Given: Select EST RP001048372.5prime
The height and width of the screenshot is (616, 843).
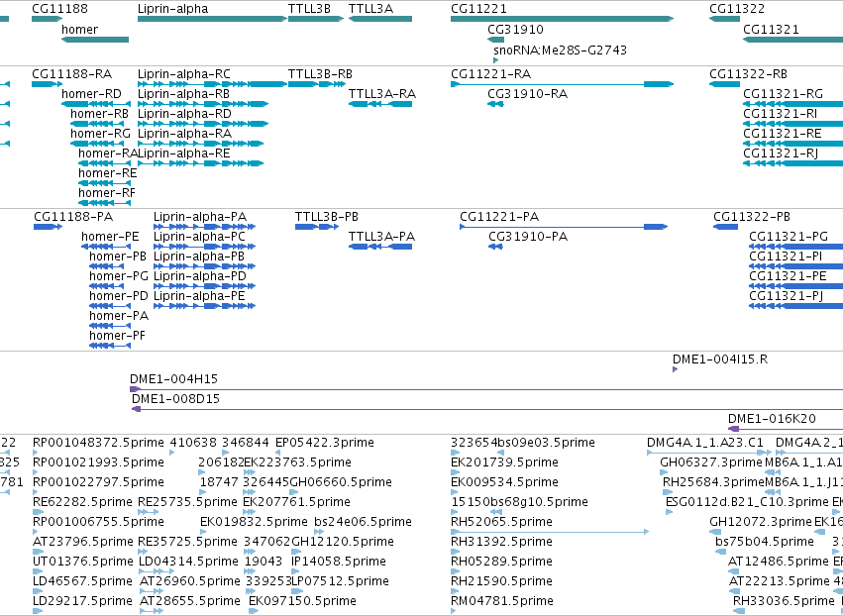Looking at the screenshot, I should [x=36, y=453].
